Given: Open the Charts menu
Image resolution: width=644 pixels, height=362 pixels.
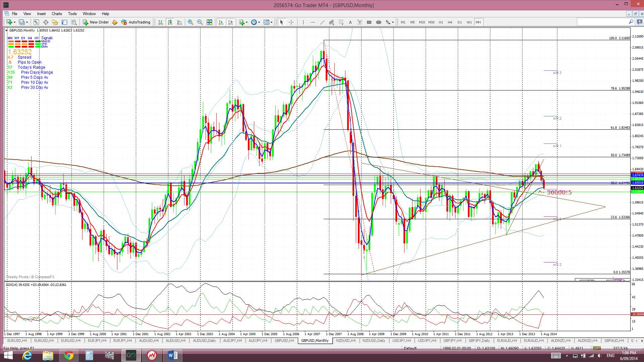Looking at the screenshot, I should point(57,14).
